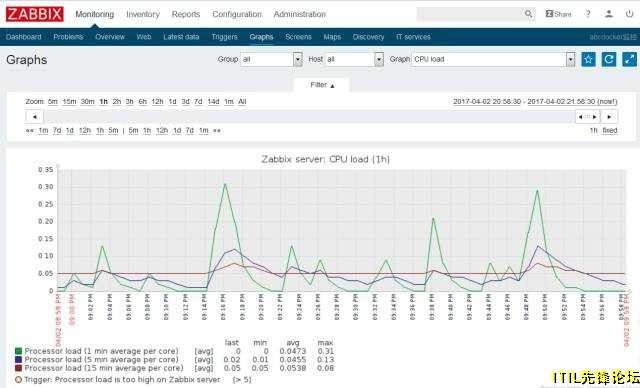Screen dimensions: 640x388
Task: Click the start date 2017-04-02 20:58:30
Action: 487,102
